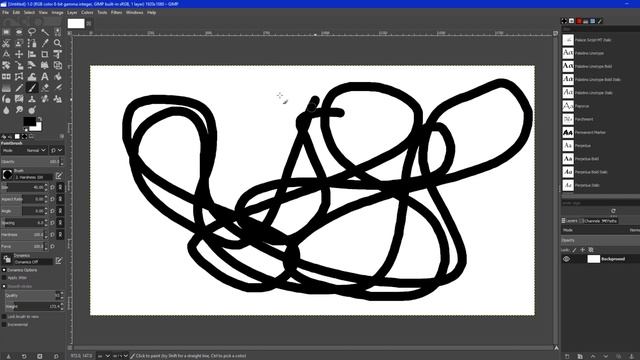Select the Heal tool
Screen dimensions: 640x360
[45, 99]
